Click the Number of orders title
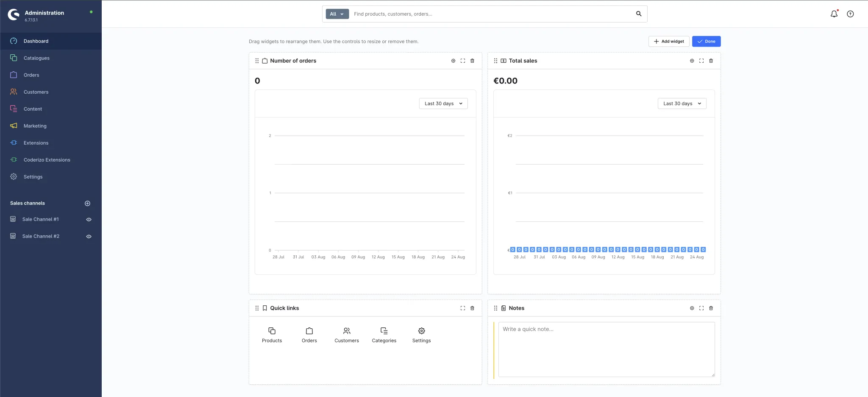 point(293,61)
